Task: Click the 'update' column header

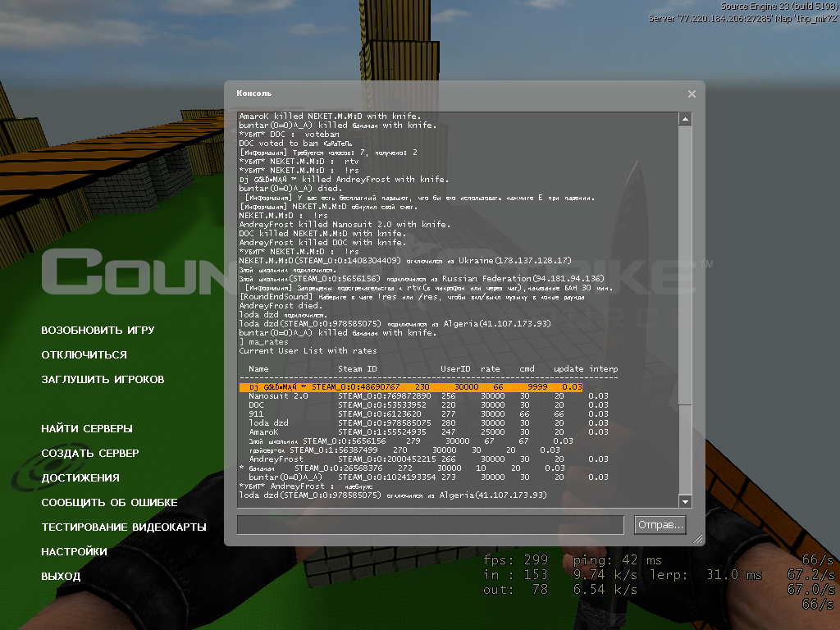Action: pos(568,369)
